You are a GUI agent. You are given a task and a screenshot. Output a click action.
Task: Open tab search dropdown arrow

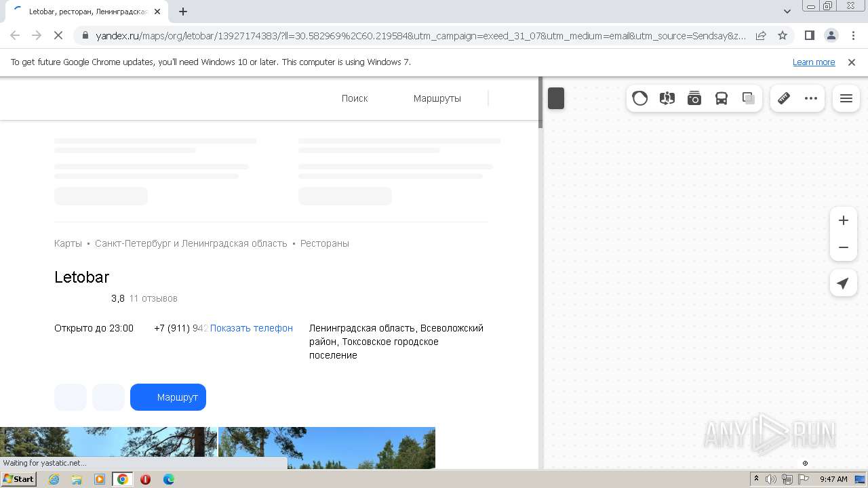787,12
